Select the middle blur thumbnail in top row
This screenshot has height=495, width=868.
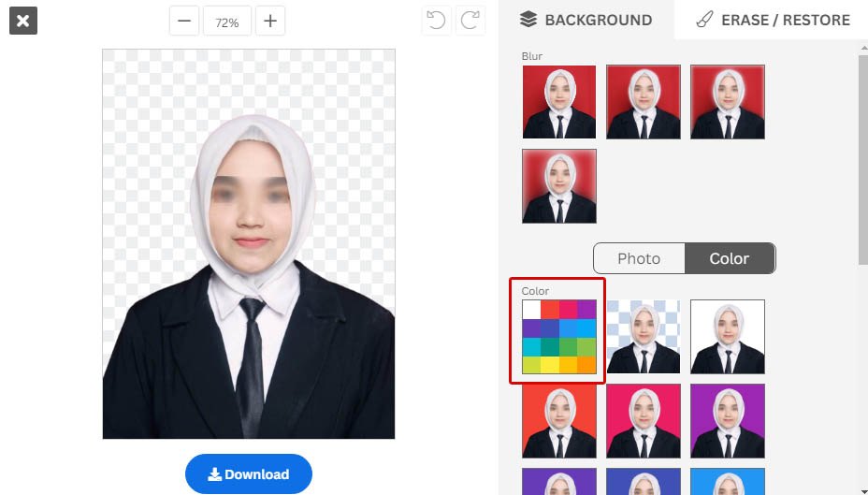644,102
